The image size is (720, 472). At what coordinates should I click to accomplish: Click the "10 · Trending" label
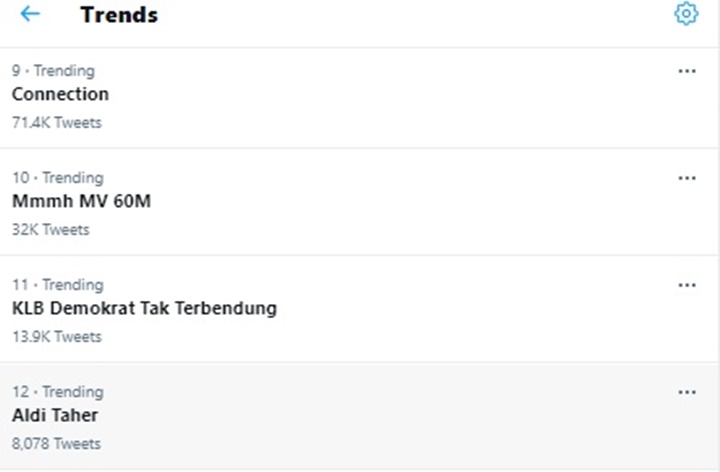[x=57, y=178]
